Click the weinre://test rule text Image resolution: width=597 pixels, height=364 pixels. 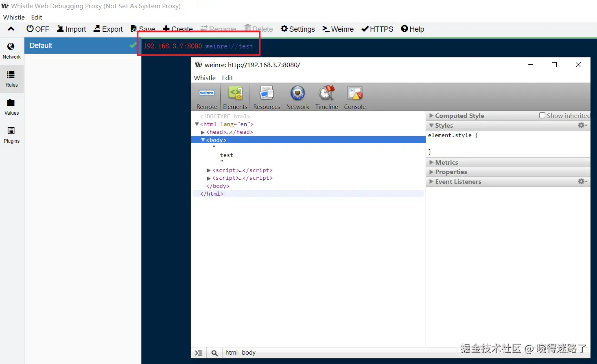coord(229,46)
